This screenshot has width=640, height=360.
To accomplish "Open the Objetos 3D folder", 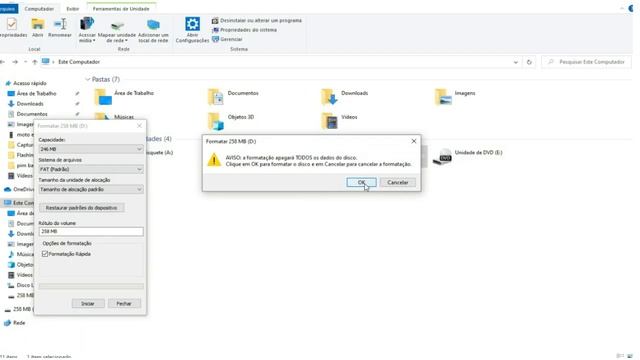I will coord(231,121).
